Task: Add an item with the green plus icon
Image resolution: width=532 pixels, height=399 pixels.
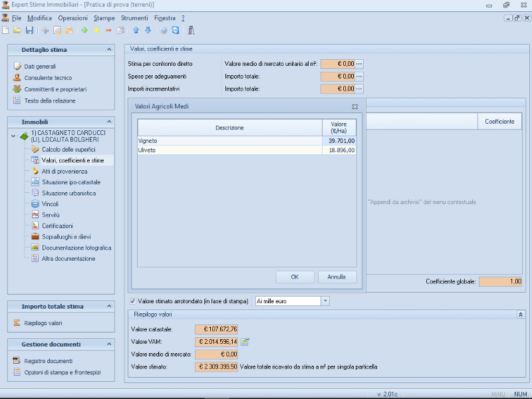Action: pyautogui.click(x=84, y=31)
